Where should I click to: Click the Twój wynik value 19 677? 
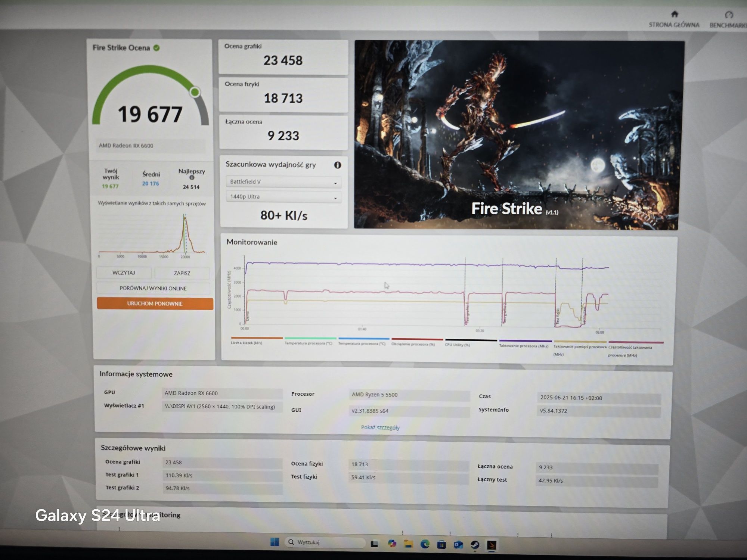(110, 186)
